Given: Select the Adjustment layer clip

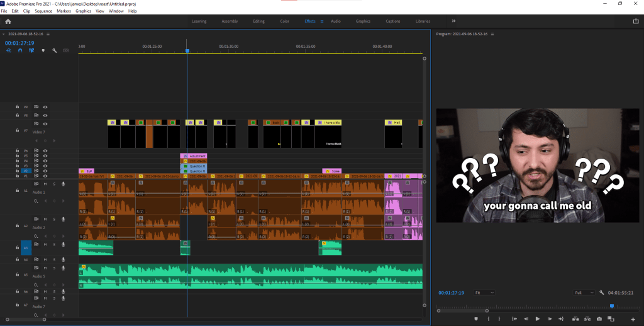Looking at the screenshot, I should point(194,155).
